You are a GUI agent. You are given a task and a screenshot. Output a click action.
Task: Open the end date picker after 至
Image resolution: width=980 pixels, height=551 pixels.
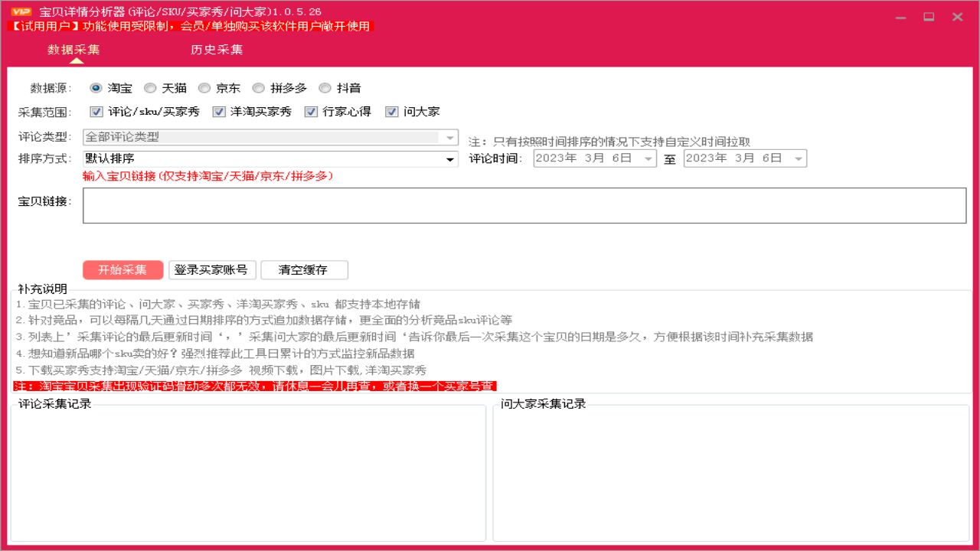pyautogui.click(x=799, y=158)
